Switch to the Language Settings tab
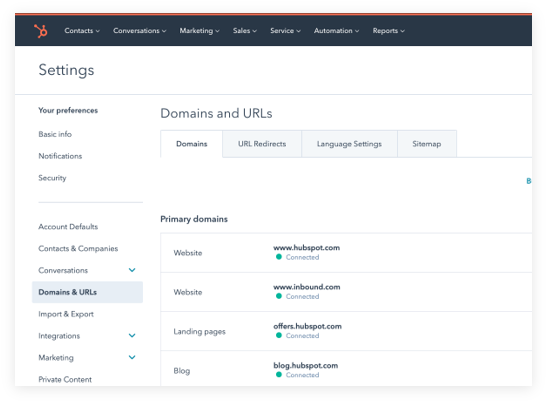 pyautogui.click(x=349, y=144)
